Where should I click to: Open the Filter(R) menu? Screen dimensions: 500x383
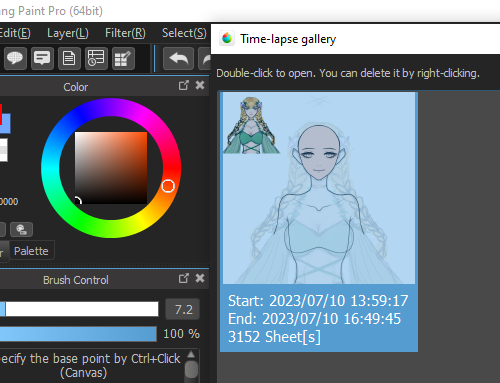click(x=125, y=33)
